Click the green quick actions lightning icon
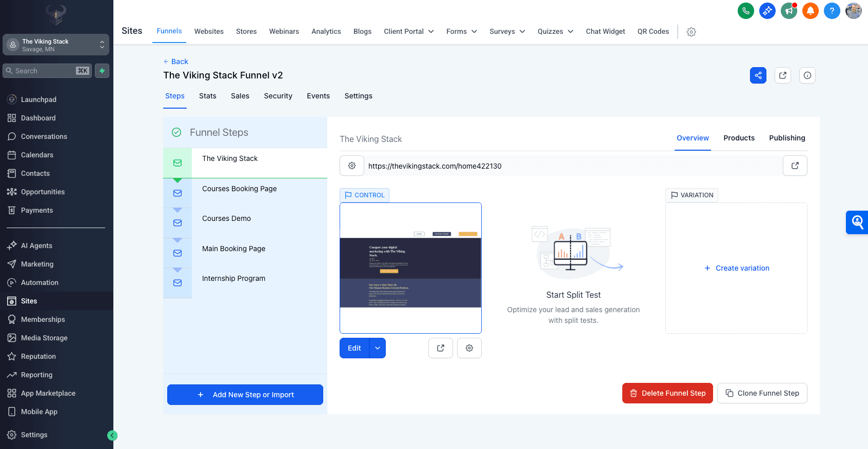Image resolution: width=868 pixels, height=449 pixels. pos(102,71)
